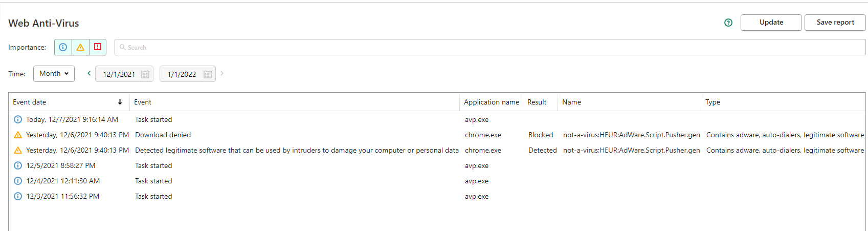Focus the Search input field
This screenshot has height=231, width=868.
[490, 47]
